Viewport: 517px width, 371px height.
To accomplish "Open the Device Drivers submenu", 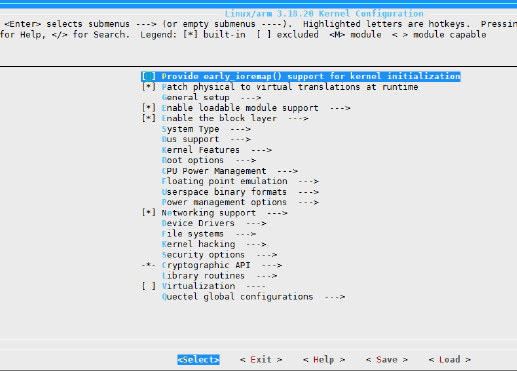I will (x=214, y=223).
